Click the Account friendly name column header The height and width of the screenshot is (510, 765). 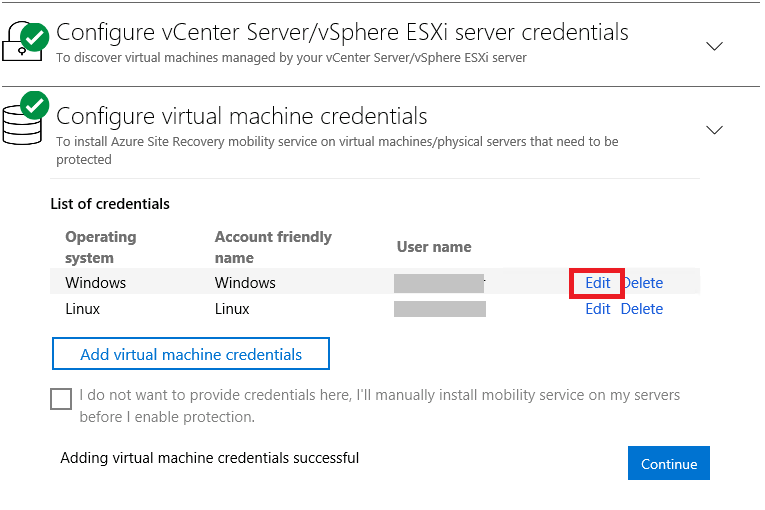273,247
